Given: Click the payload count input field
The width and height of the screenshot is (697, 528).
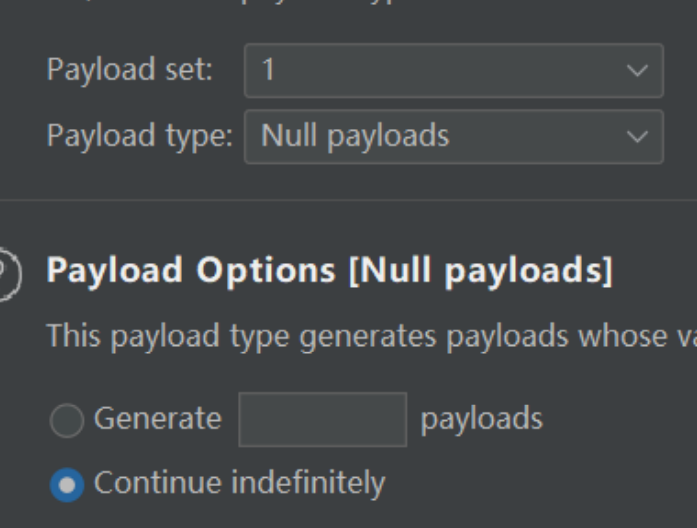Looking at the screenshot, I should point(323,420).
